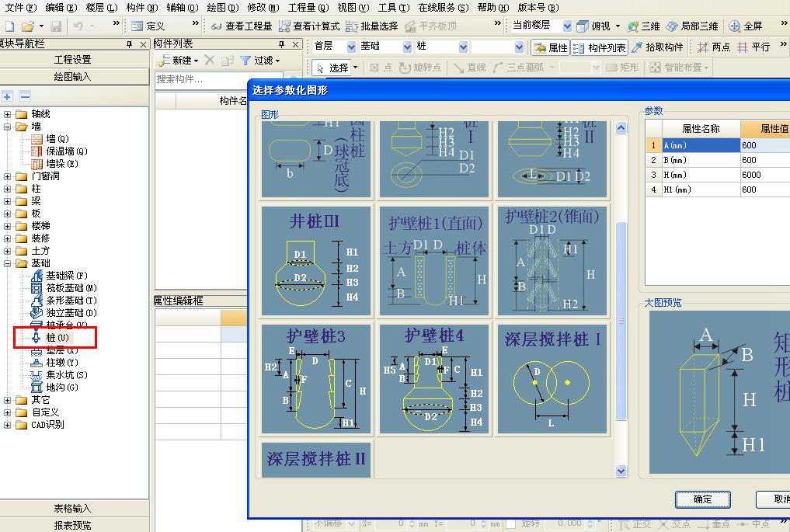Click the 新建 button in component list

pyautogui.click(x=177, y=61)
